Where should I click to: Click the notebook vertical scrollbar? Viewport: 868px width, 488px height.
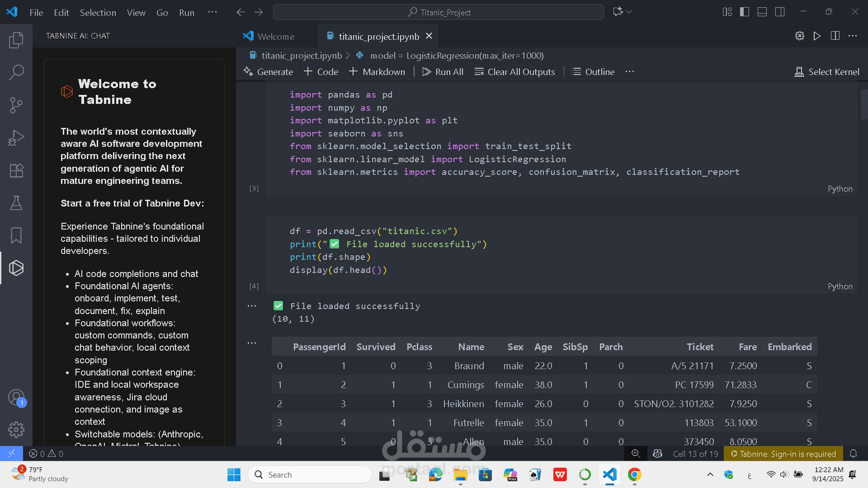click(x=864, y=104)
